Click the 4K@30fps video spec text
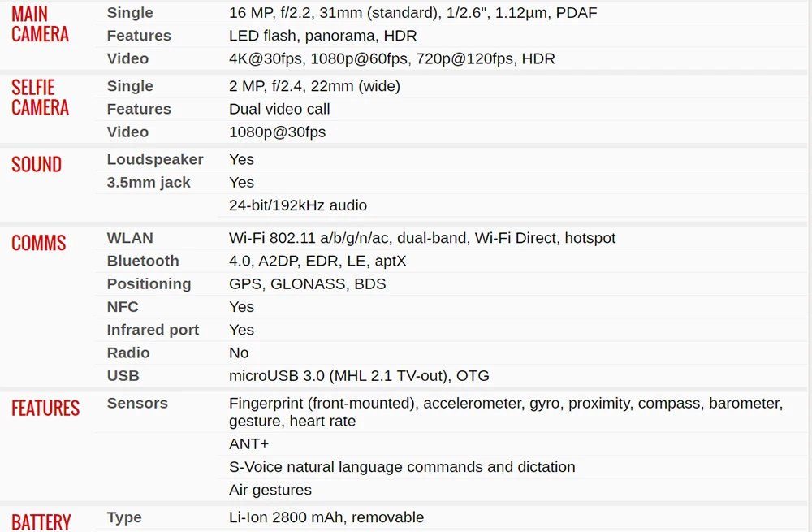 coord(266,58)
